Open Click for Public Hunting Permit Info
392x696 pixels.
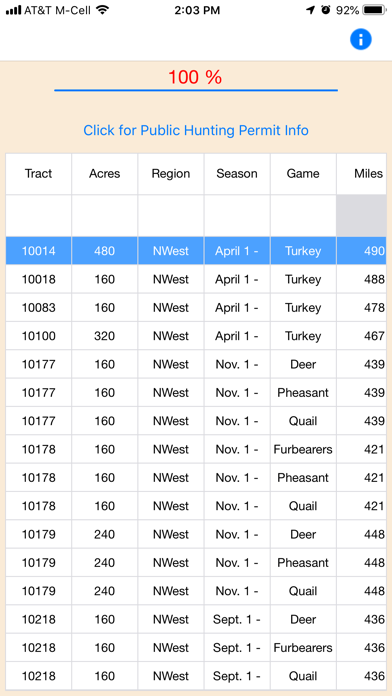pos(196,130)
